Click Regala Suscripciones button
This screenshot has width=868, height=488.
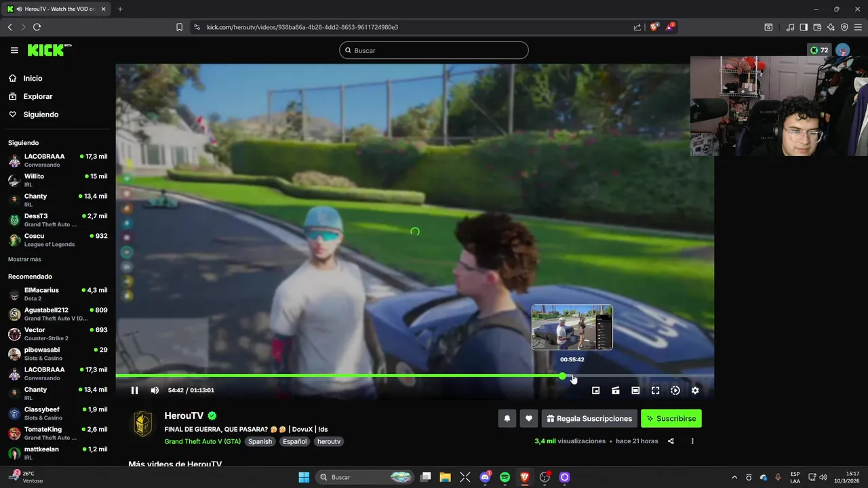click(x=589, y=419)
